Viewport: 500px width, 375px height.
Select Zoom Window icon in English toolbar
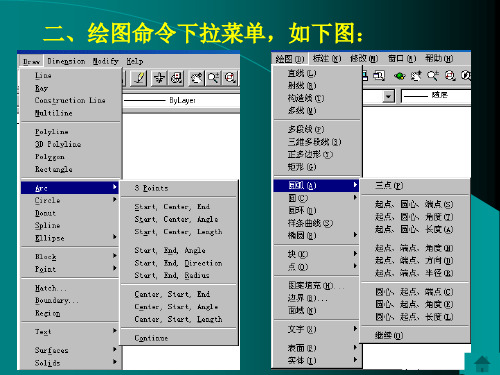(230, 78)
